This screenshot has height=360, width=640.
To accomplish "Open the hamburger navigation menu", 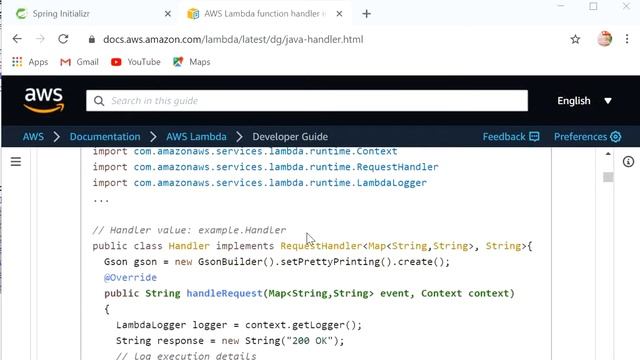I will pos(16,162).
